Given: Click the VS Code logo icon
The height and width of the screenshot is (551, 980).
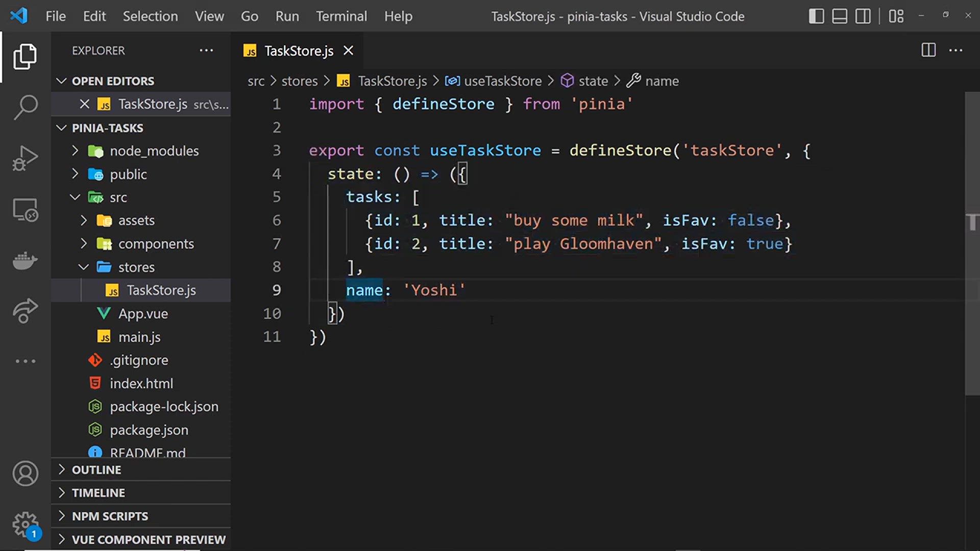Looking at the screenshot, I should pos(18,16).
